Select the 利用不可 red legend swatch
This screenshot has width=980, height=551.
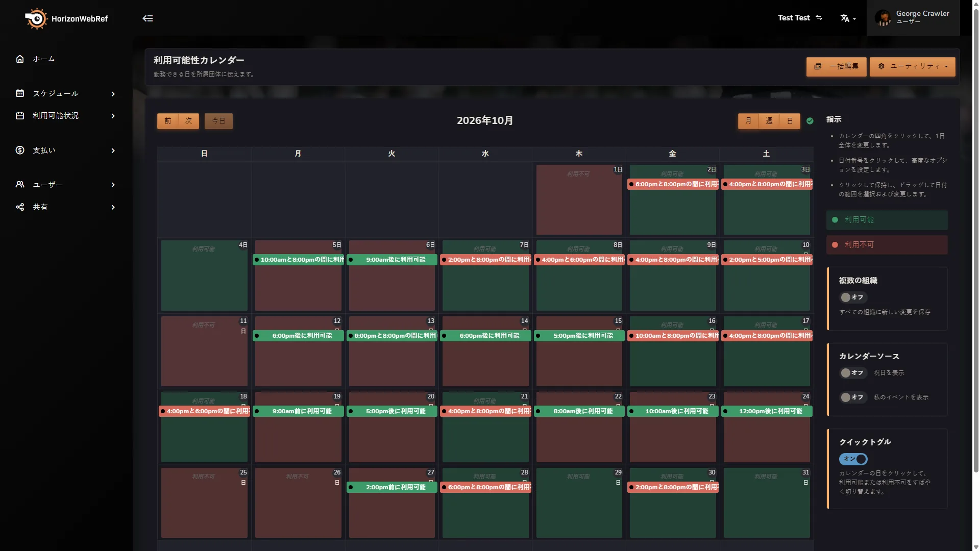[x=887, y=245]
